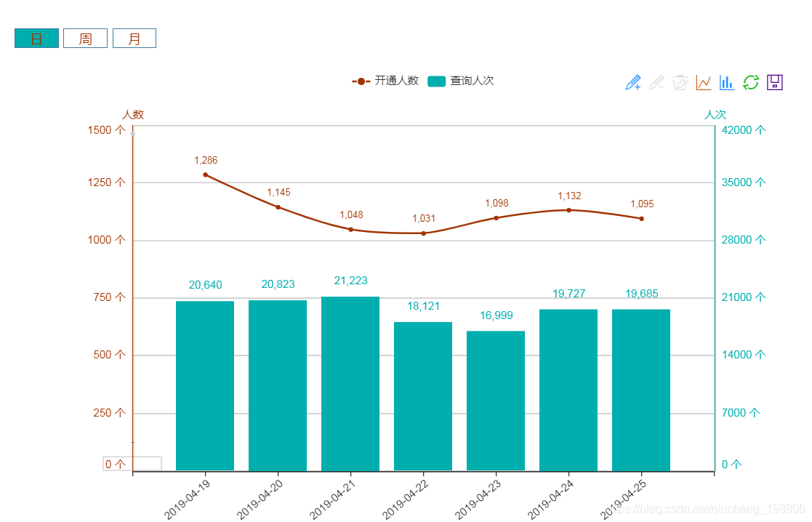Screen dimensions: 812x522
Task: Click the line point labeled 1,132
Action: [568, 210]
